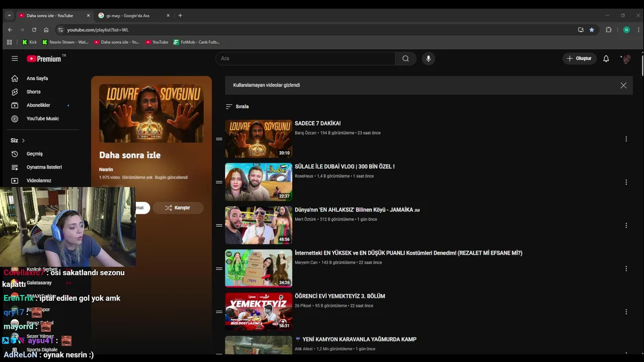
Task: Open the browser extensions puzzle icon
Action: pyautogui.click(x=608, y=30)
